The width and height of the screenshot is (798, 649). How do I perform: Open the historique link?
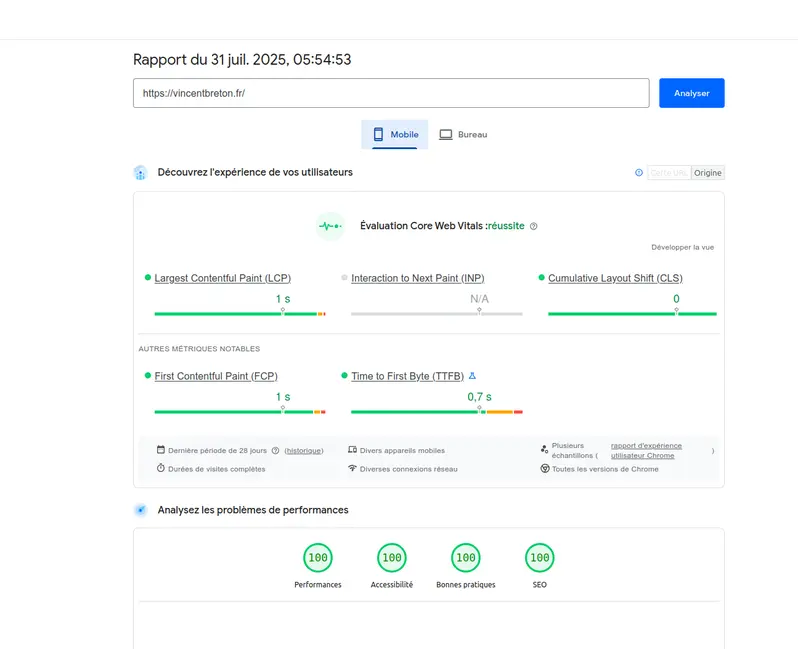point(303,450)
